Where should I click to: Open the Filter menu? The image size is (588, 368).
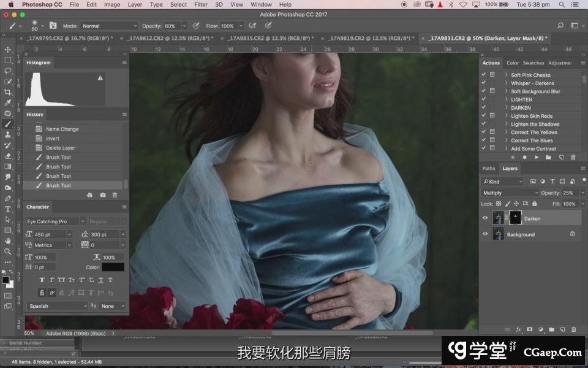pos(200,4)
